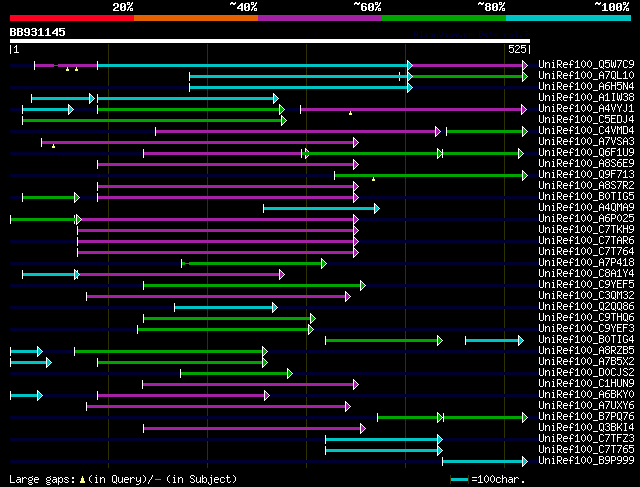
Task: Select the UniRef100_A7UXY6 label
Action: [586, 406]
